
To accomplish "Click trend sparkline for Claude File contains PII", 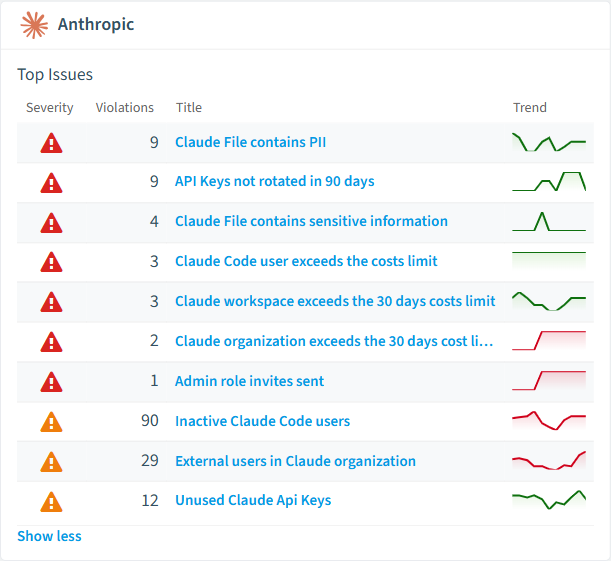I will pyautogui.click(x=549, y=142).
